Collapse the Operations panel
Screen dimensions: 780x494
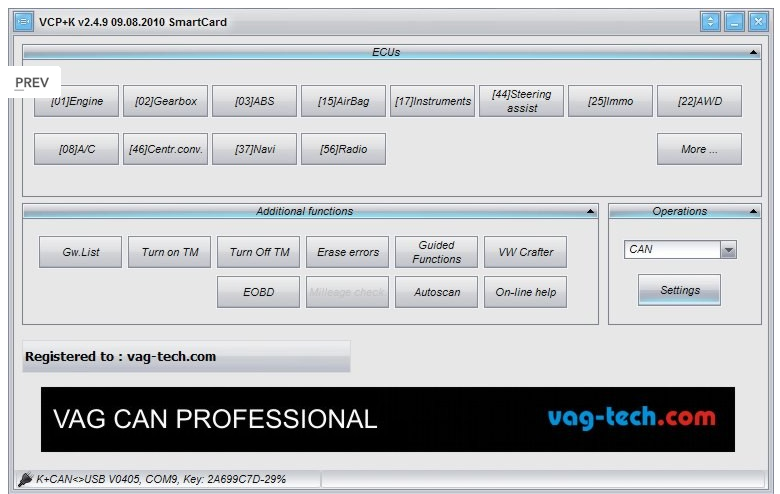[x=752, y=212]
